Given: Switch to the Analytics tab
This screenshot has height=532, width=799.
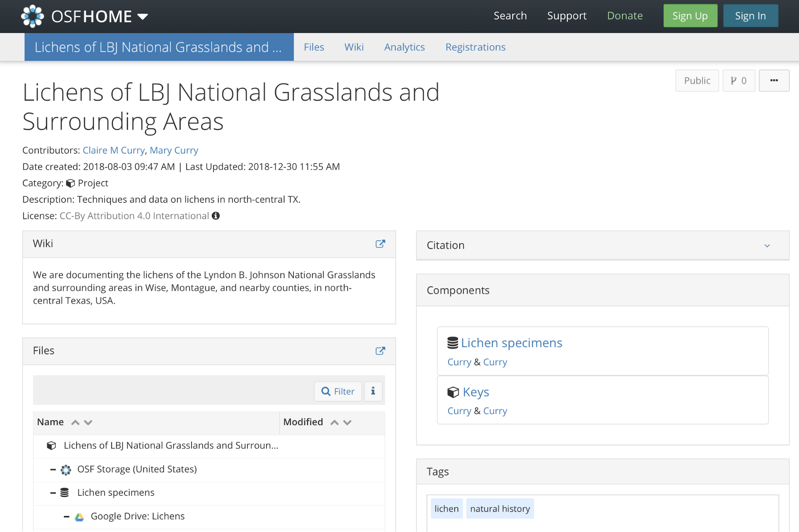Looking at the screenshot, I should click(x=404, y=47).
